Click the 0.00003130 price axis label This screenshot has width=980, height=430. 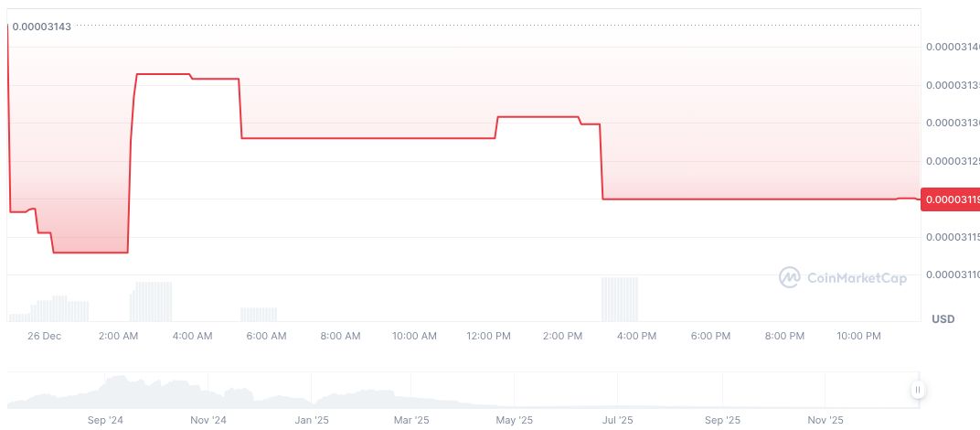pos(952,123)
